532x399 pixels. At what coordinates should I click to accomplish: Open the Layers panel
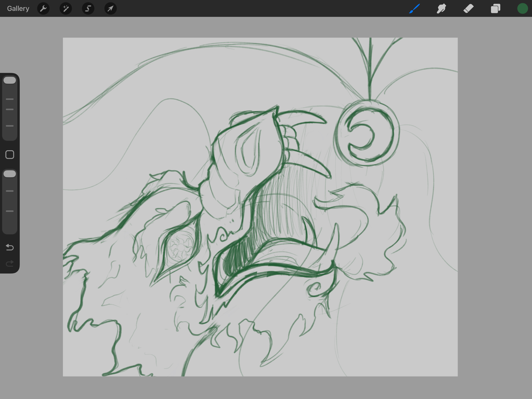[495, 9]
